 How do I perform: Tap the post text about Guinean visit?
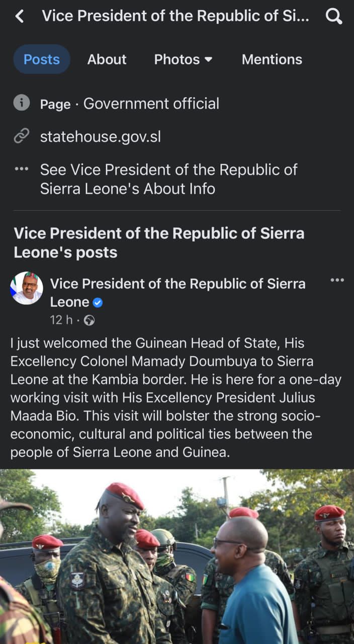(176, 397)
